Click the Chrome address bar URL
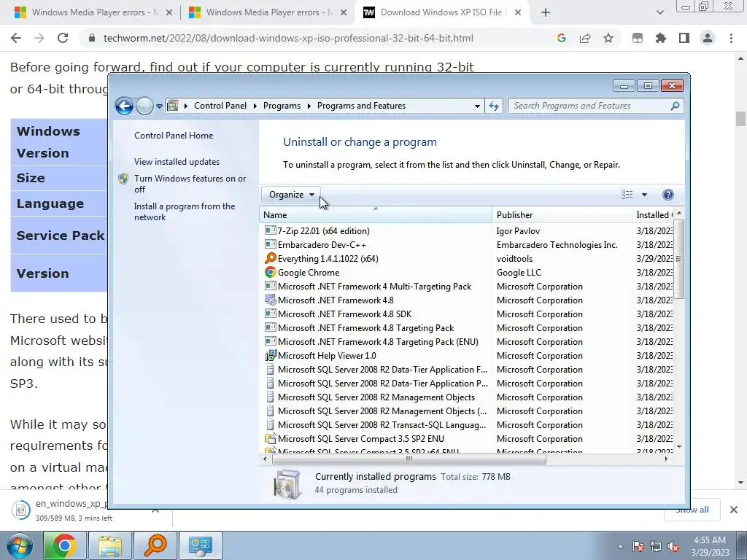Image resolution: width=747 pixels, height=560 pixels. [x=288, y=38]
